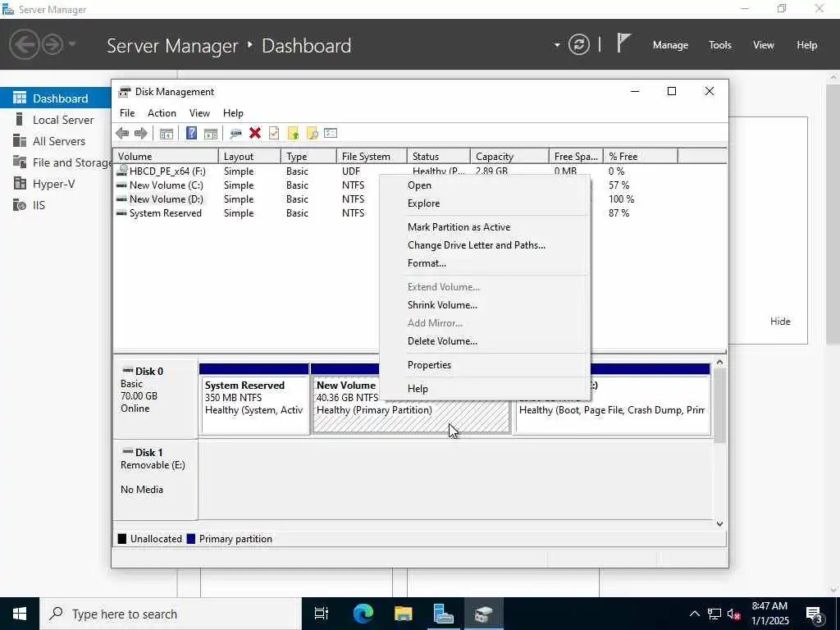840x630 pixels.
Task: Select Mark Partition as Active
Action: (459, 227)
